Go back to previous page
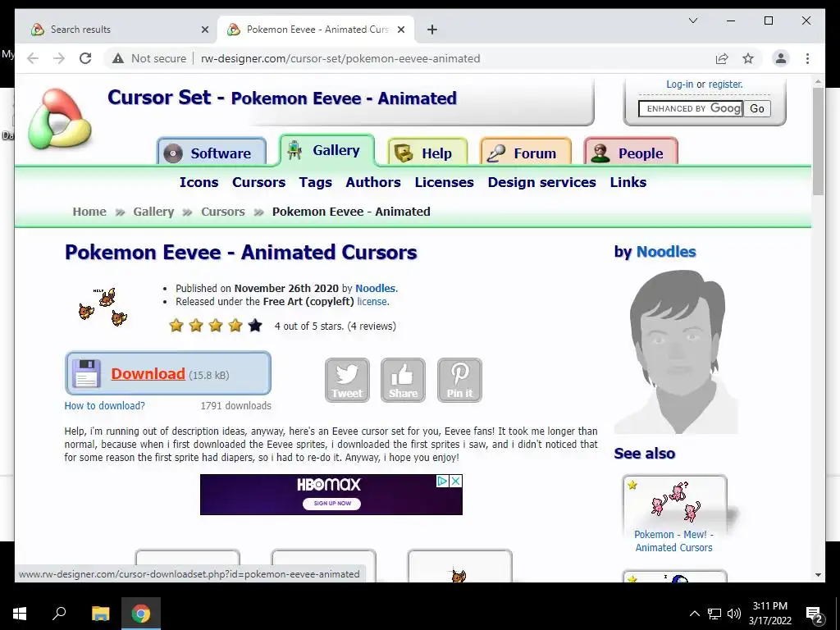The image size is (840, 630). coord(33,58)
